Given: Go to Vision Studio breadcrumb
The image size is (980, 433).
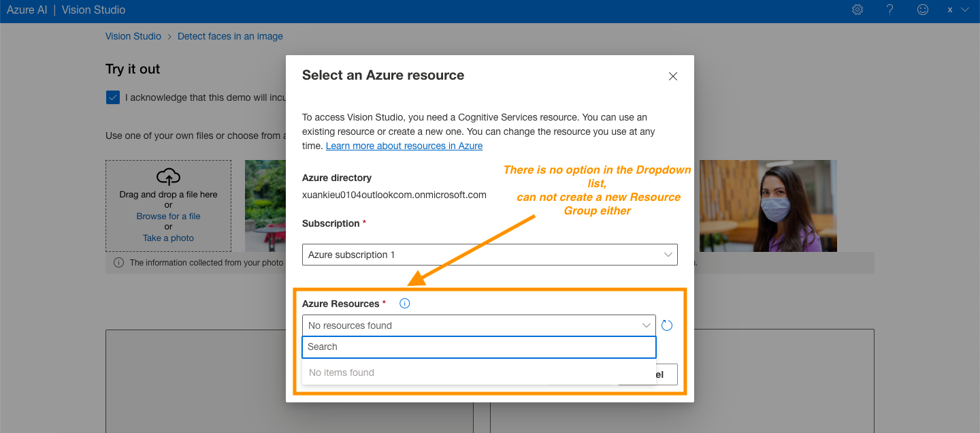Looking at the screenshot, I should click(133, 36).
